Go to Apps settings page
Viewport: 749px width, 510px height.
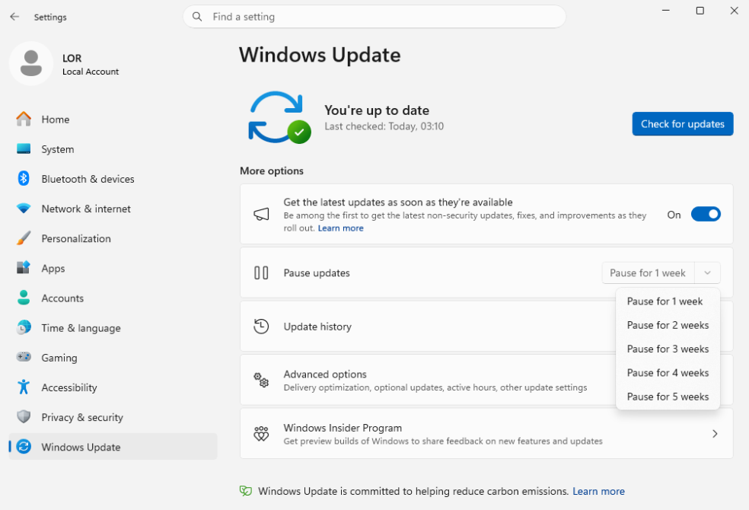113,268
